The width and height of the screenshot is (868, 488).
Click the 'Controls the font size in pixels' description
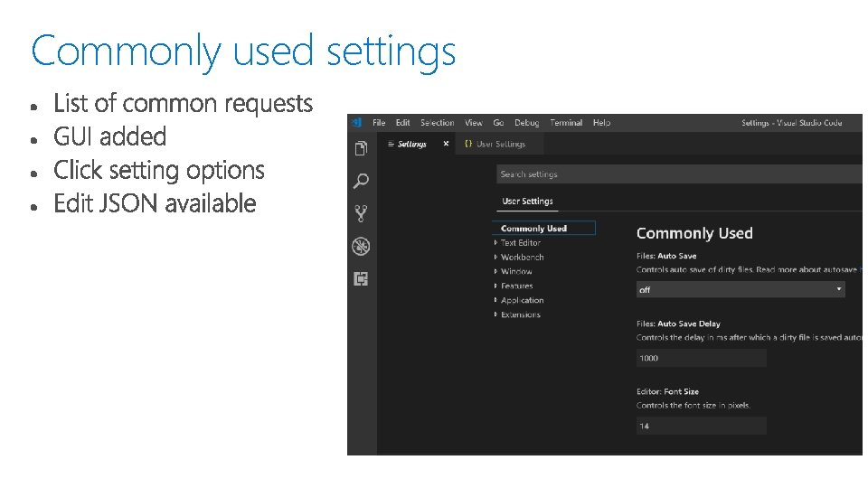(x=693, y=405)
